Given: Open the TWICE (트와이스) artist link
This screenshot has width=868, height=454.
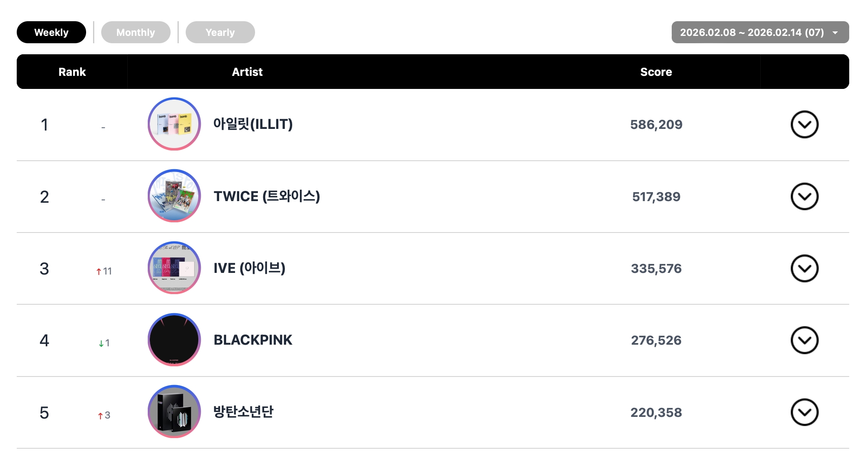Looking at the screenshot, I should (266, 196).
